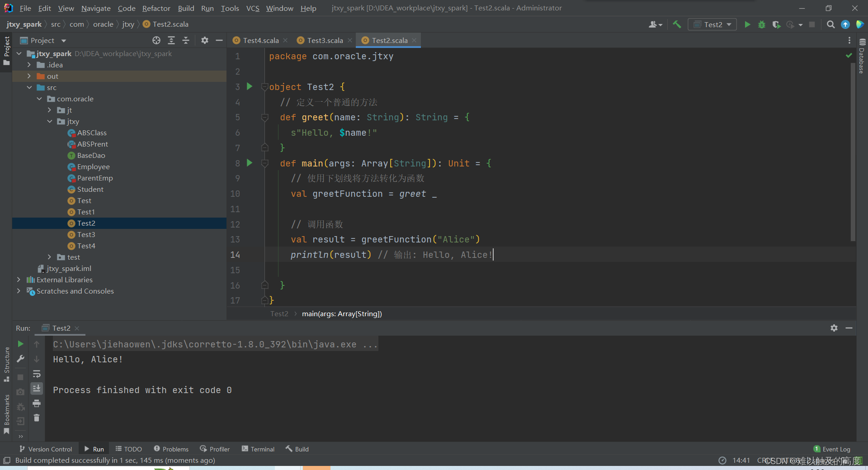This screenshot has height=470, width=868.
Task: Open the Profiler tool window
Action: coord(215,449)
